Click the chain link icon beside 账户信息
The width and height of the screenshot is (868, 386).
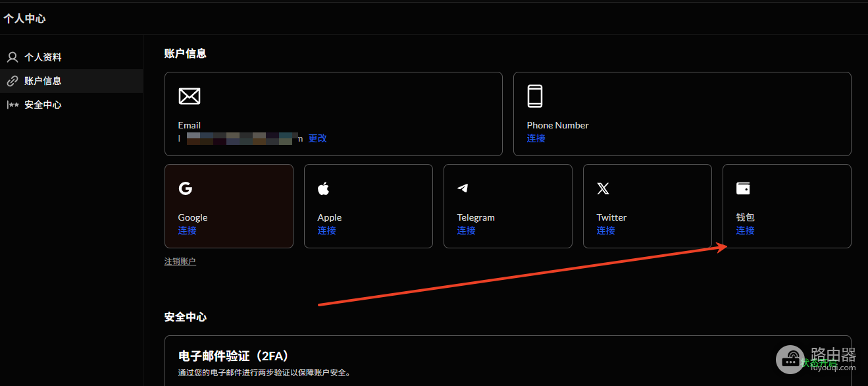coord(13,81)
